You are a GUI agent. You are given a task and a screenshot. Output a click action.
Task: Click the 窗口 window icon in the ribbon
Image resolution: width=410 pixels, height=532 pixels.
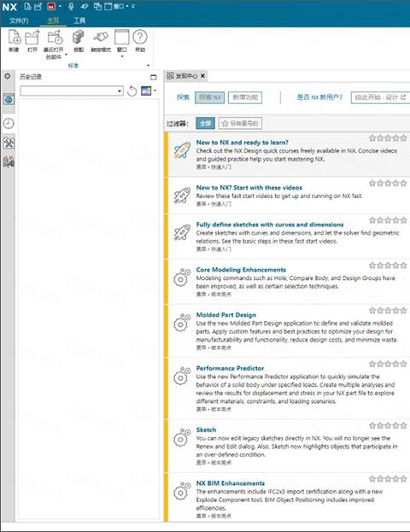click(x=122, y=38)
